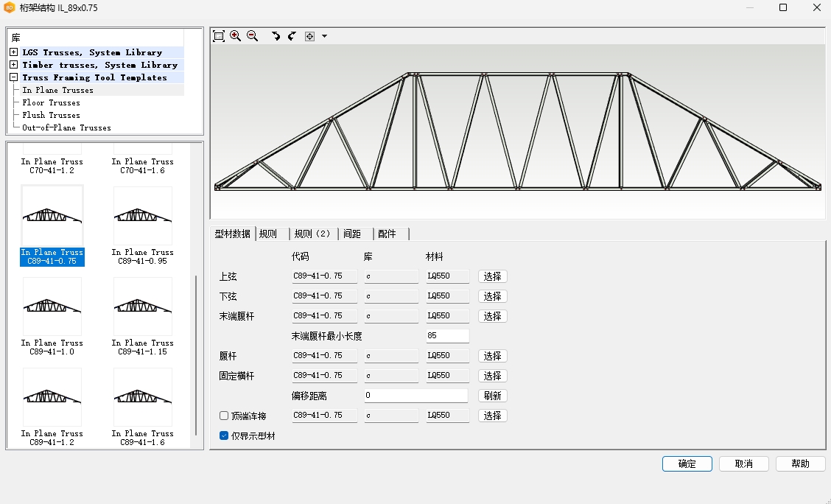Click the 下弦 material field LQ550

[x=447, y=295]
